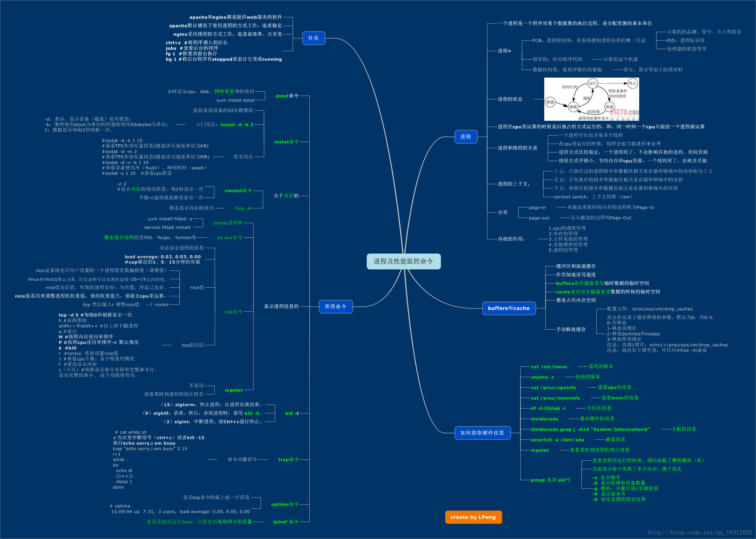Select the central node 进程及性能监控命令
Screen dimensions: 756x539
coord(403,261)
